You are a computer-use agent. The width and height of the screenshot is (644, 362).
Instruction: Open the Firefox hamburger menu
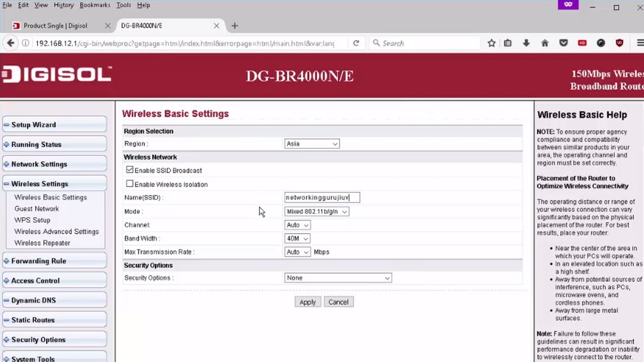pyautogui.click(x=640, y=43)
